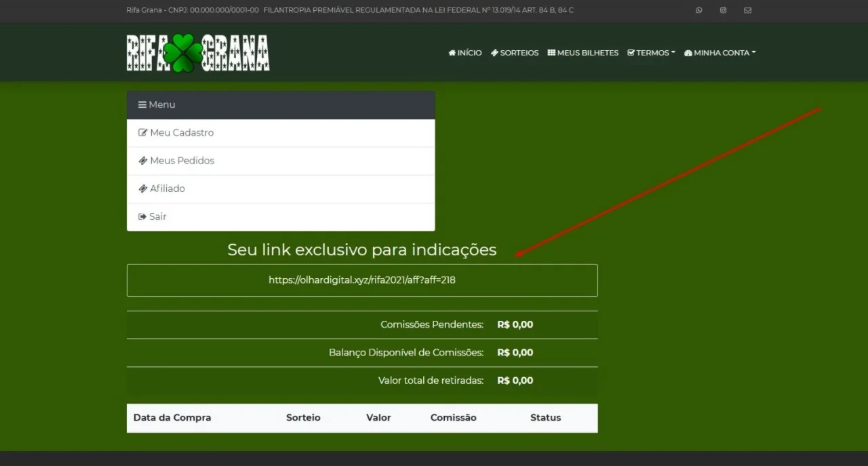Viewport: 868px width, 466px height.
Task: Expand the MINHA CONTA dropdown
Action: (x=719, y=52)
